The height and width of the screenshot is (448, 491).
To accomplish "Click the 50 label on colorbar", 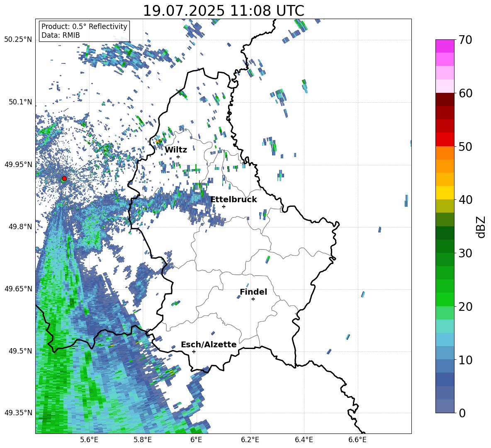I will 466,146.
